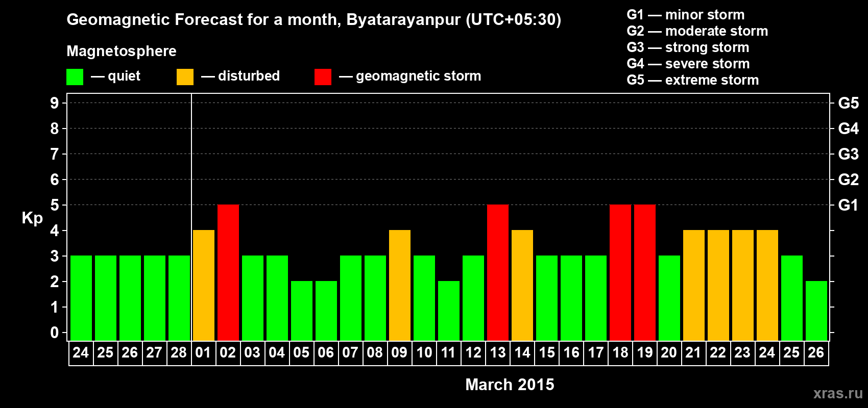Click date label 06 on the axis

(326, 353)
